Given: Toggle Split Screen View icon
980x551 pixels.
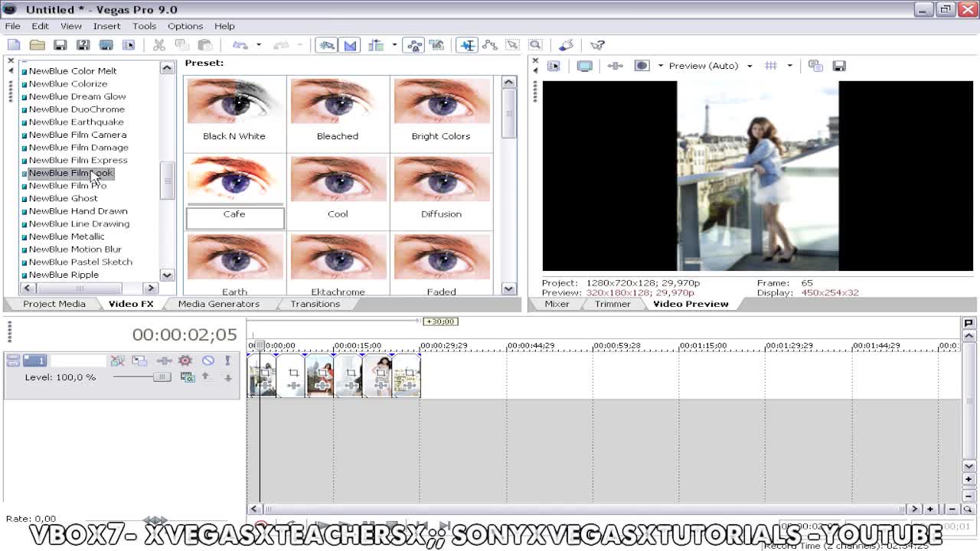Looking at the screenshot, I should (x=642, y=66).
